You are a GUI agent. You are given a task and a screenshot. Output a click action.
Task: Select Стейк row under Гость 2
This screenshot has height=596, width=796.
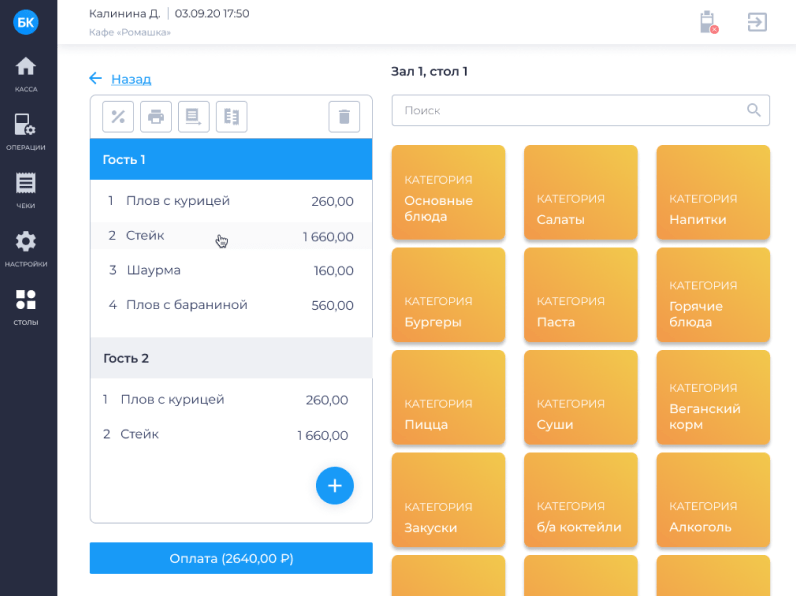click(x=231, y=435)
